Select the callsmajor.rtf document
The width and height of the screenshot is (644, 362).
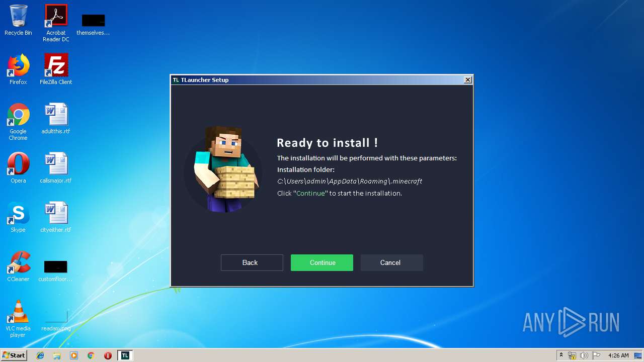tap(56, 168)
